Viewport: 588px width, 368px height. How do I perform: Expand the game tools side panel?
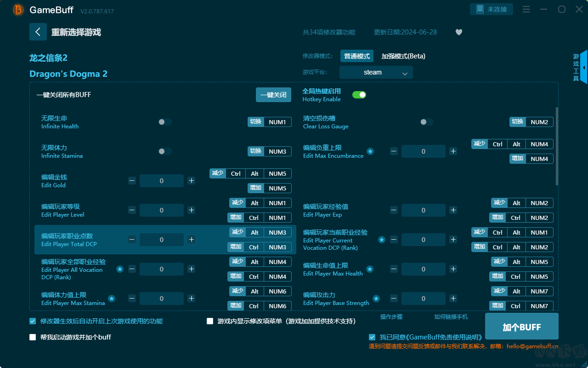point(583,67)
